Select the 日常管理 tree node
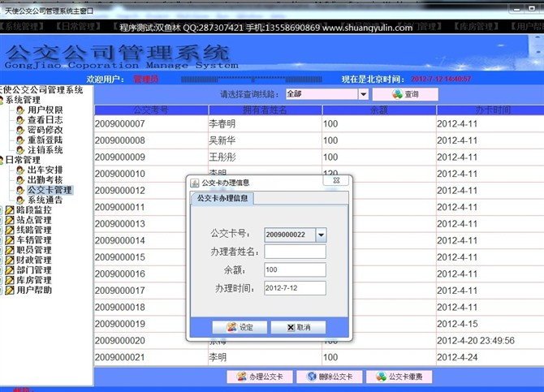This screenshot has width=544, height=392. tap(23, 160)
